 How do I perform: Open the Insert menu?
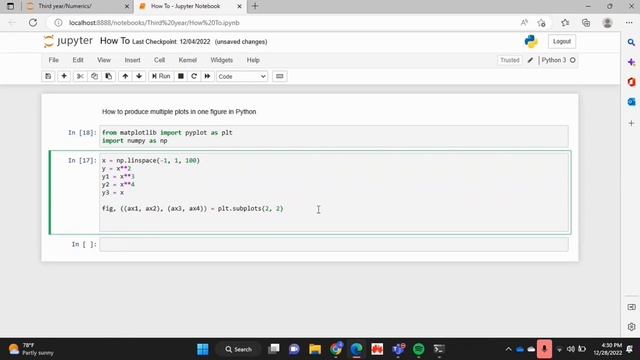[133, 60]
